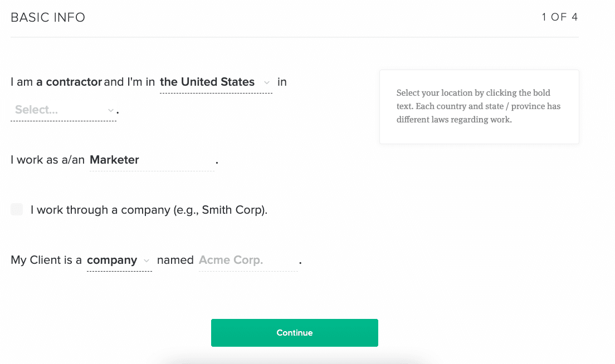Click the location help tip box
615x364 pixels.
(x=479, y=106)
